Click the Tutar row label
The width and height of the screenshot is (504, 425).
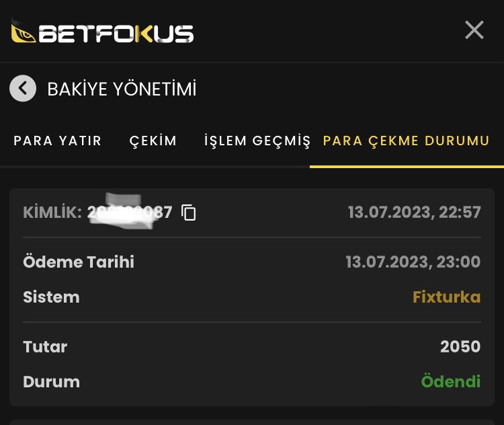45,346
